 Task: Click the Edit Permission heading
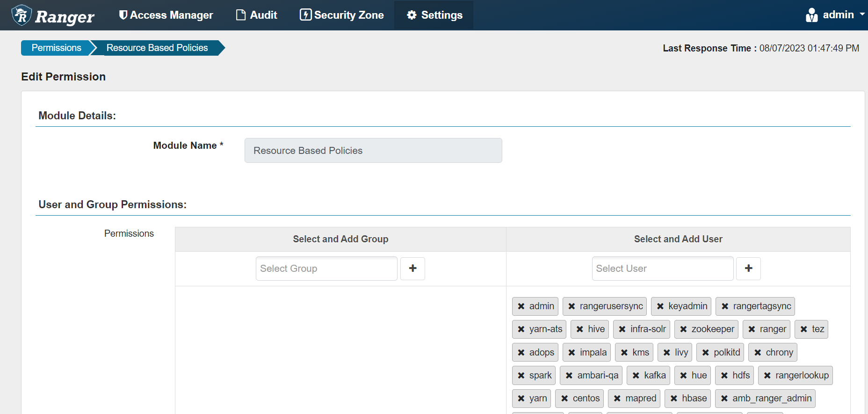(64, 77)
